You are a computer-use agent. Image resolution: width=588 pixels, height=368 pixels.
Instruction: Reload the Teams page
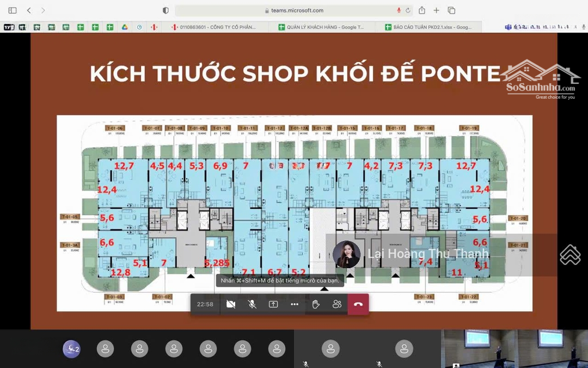408,10
